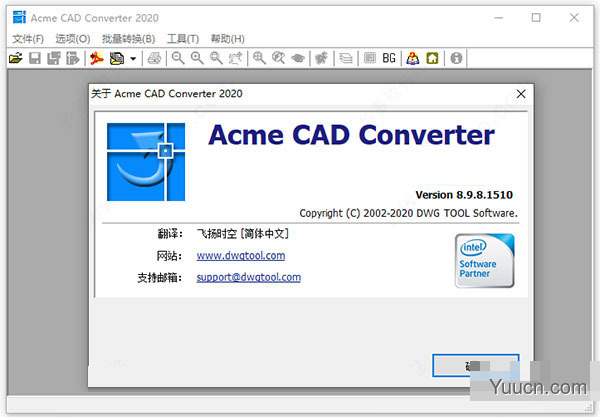
Task: Open a file with the folder icon
Action: [16, 58]
